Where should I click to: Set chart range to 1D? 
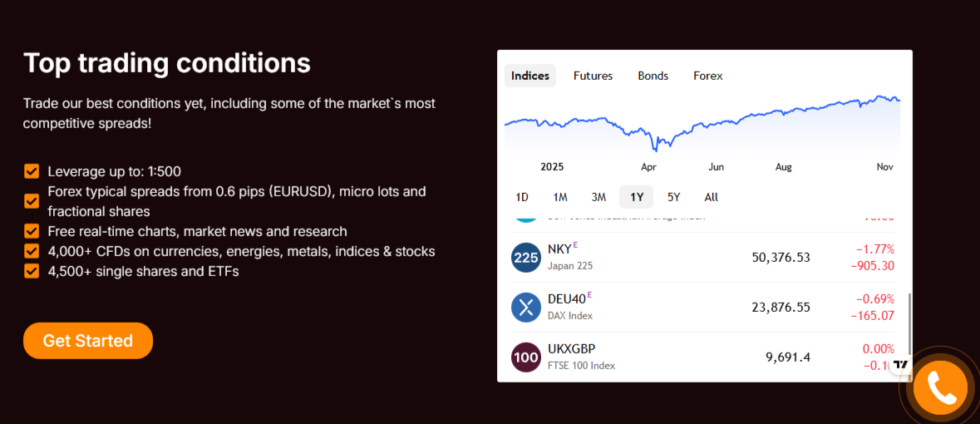[522, 197]
